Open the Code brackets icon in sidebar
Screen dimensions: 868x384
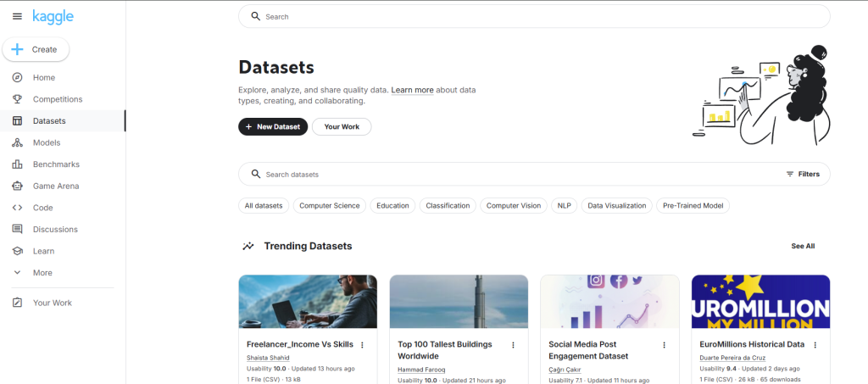(x=17, y=208)
